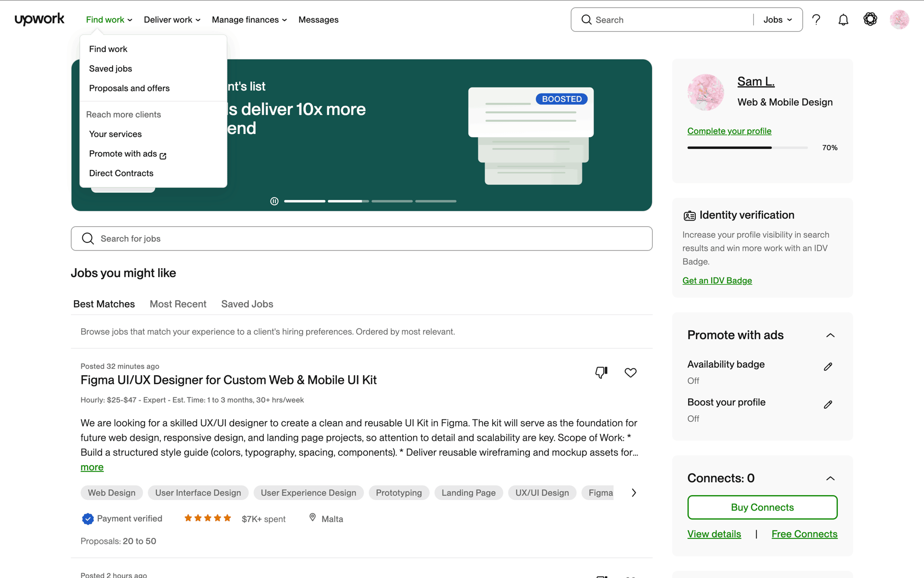Click the User Experience Design skill tag
The height and width of the screenshot is (578, 924).
pos(308,493)
